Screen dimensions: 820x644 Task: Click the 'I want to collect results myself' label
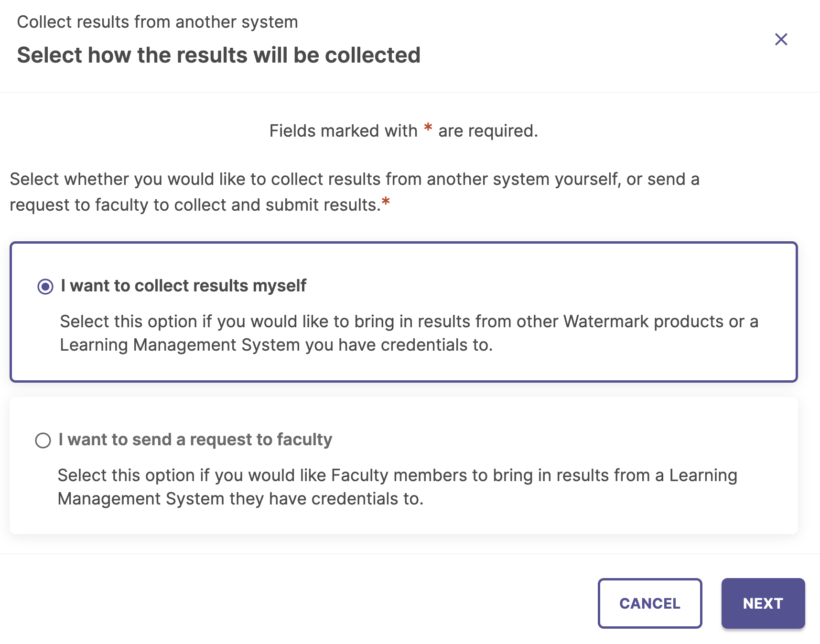click(183, 286)
